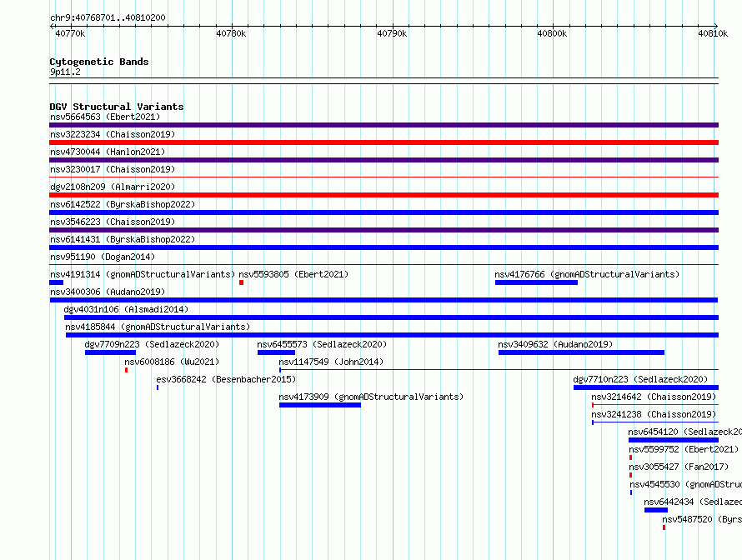Select the 9p11.2 band label
This screenshot has width=742, height=560.
(x=65, y=72)
